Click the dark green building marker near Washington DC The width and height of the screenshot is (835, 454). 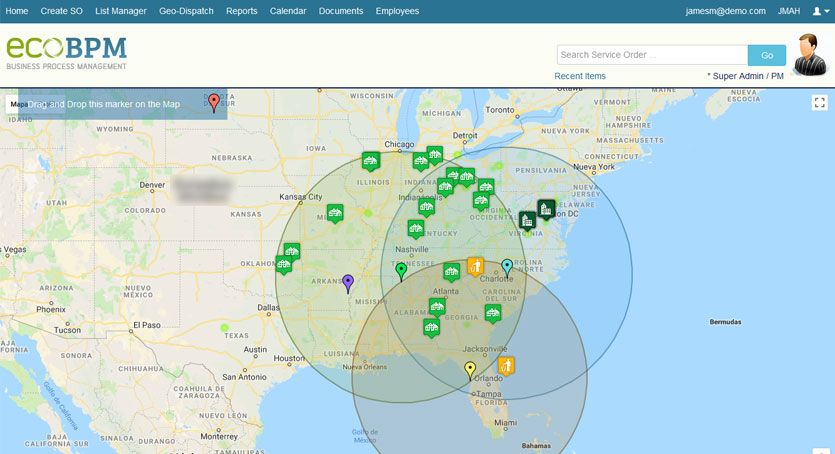pyautogui.click(x=546, y=210)
